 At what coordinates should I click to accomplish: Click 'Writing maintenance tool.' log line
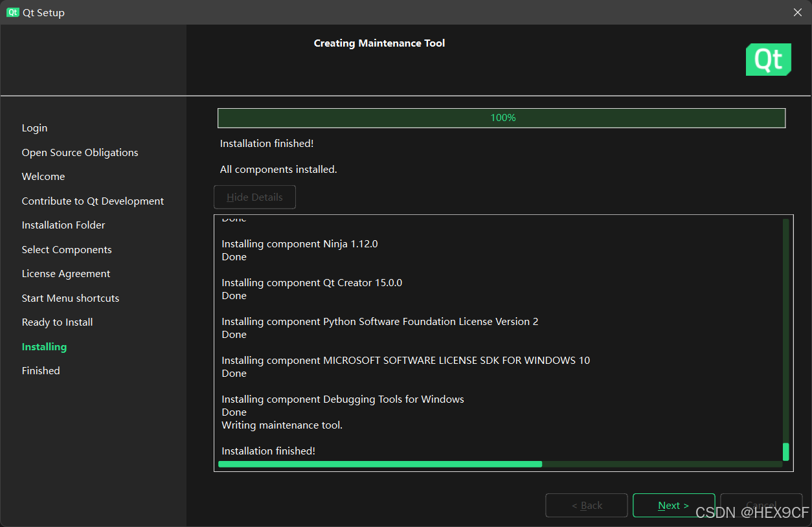(x=282, y=425)
